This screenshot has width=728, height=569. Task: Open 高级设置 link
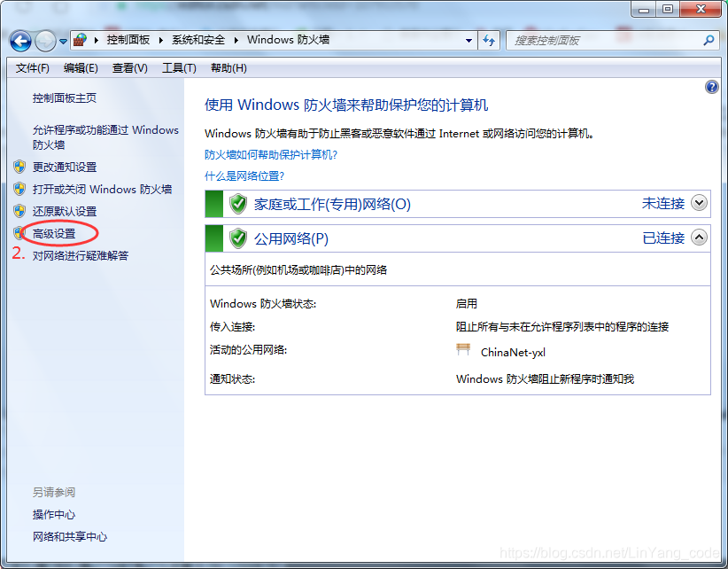click(54, 234)
